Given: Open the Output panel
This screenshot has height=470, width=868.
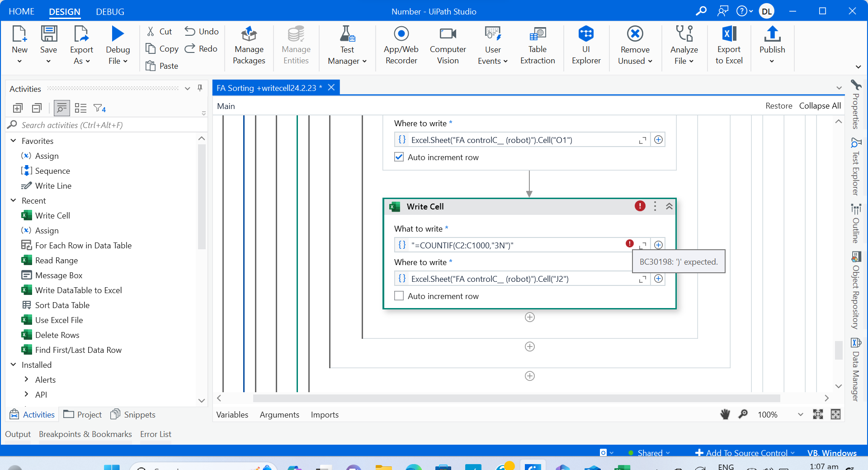Looking at the screenshot, I should coord(18,434).
